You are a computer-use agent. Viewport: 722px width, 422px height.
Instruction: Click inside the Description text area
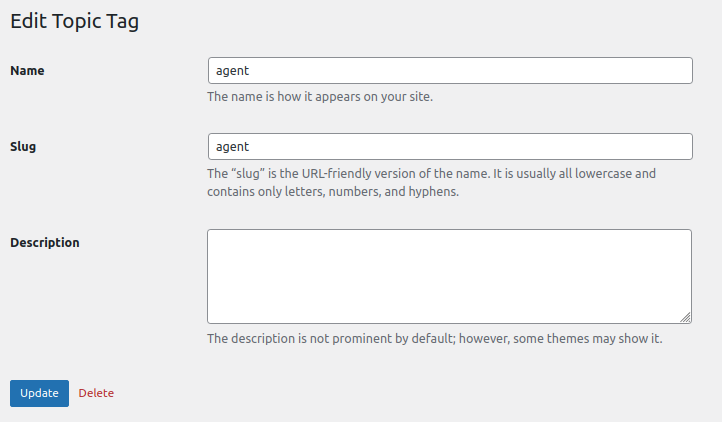click(449, 276)
